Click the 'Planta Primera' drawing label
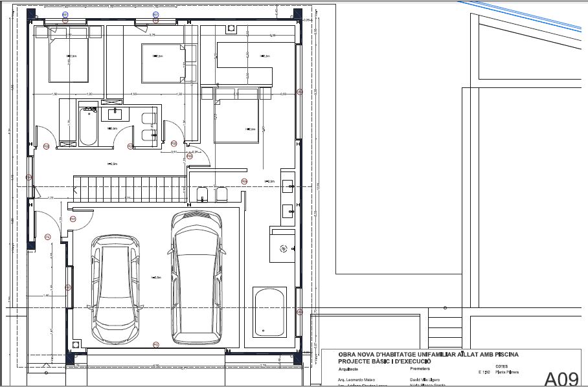Viewport: 588px width, 387px height. click(x=507, y=373)
